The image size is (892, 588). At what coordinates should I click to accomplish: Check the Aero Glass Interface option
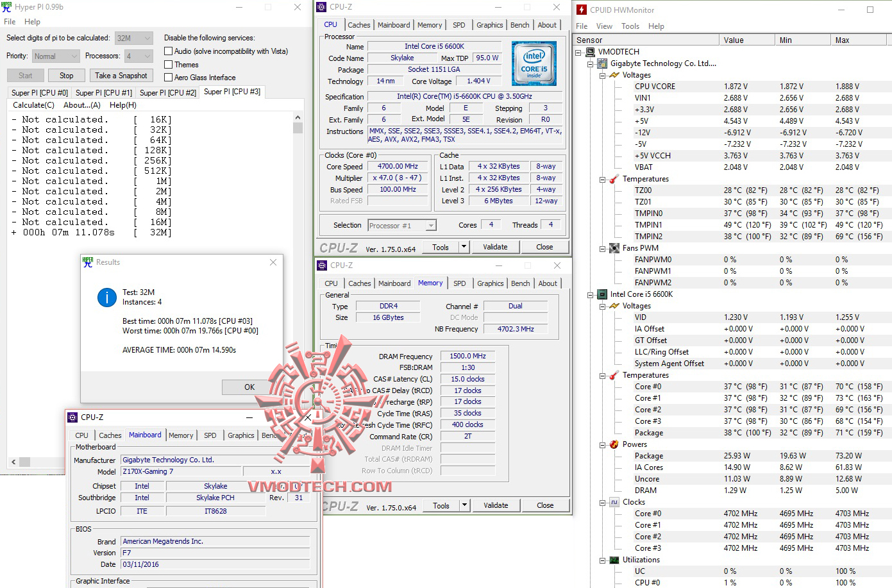pyautogui.click(x=169, y=78)
